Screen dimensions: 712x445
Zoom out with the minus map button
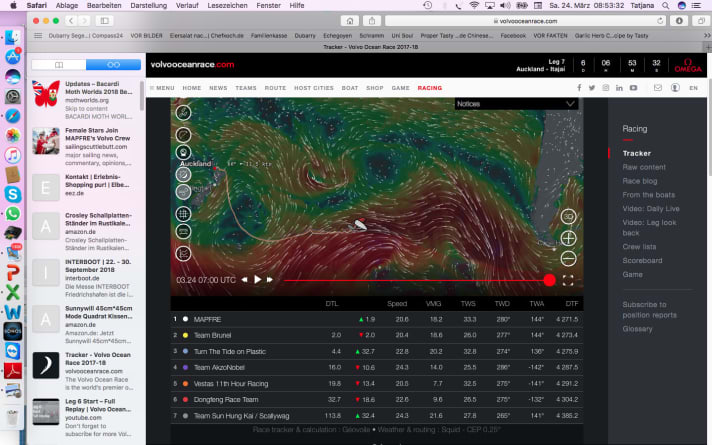tap(568, 259)
